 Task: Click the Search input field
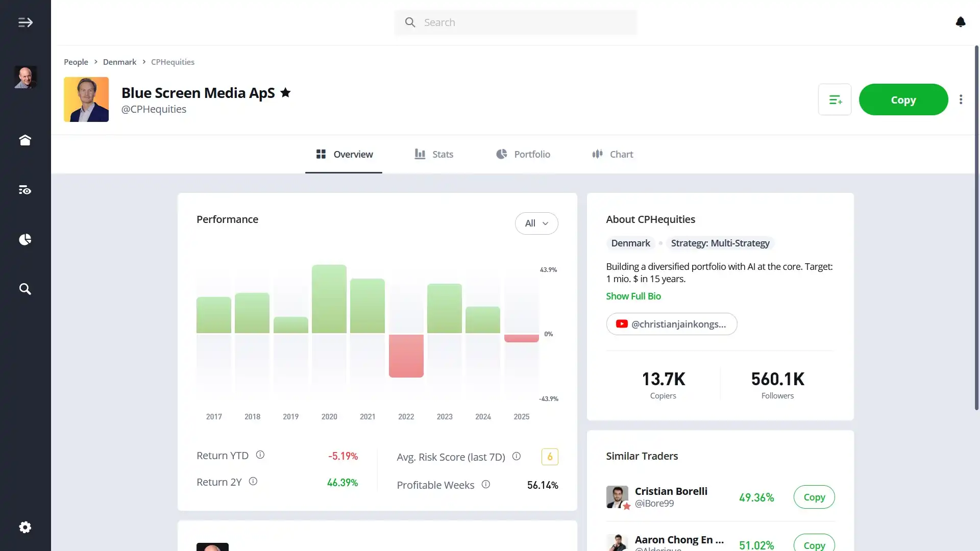pyautogui.click(x=516, y=22)
